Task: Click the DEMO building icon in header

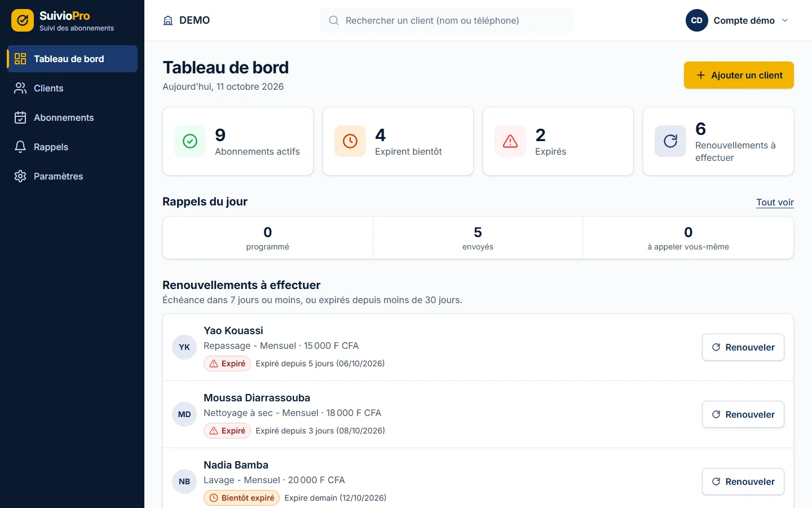Action: coord(168,20)
